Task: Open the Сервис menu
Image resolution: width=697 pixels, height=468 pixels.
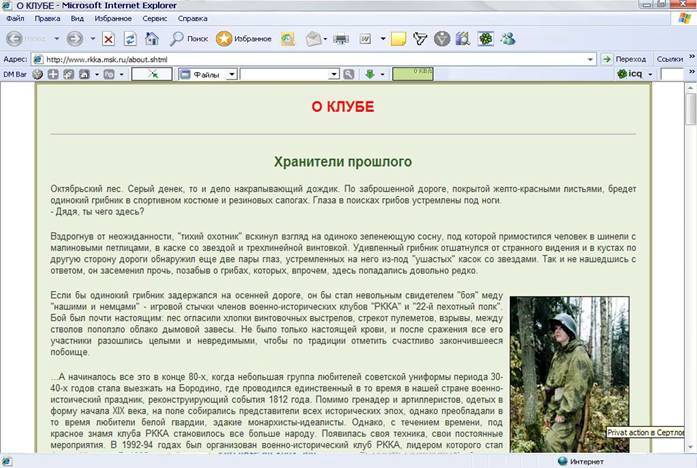Action: [155, 19]
